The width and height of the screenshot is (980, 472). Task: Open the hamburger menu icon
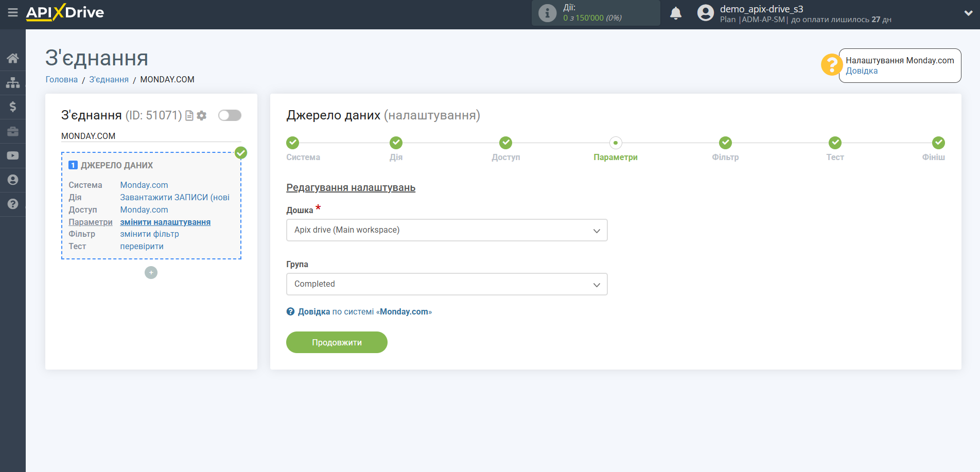(13, 12)
